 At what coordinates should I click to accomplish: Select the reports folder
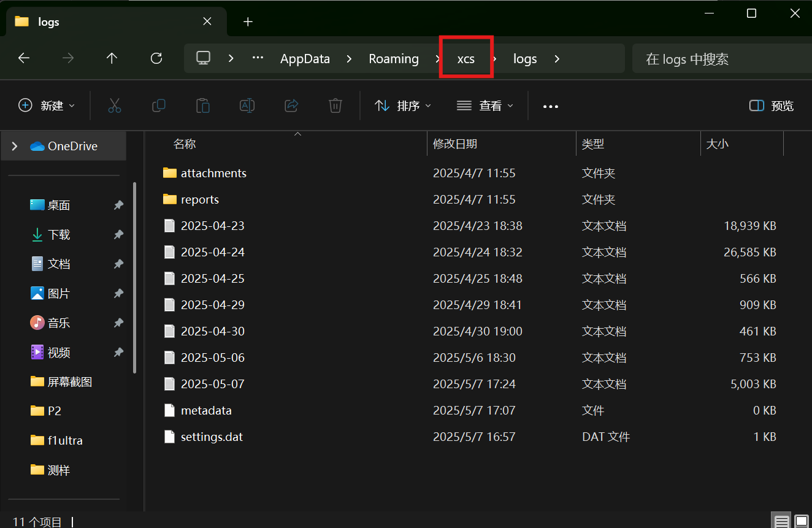(x=200, y=199)
